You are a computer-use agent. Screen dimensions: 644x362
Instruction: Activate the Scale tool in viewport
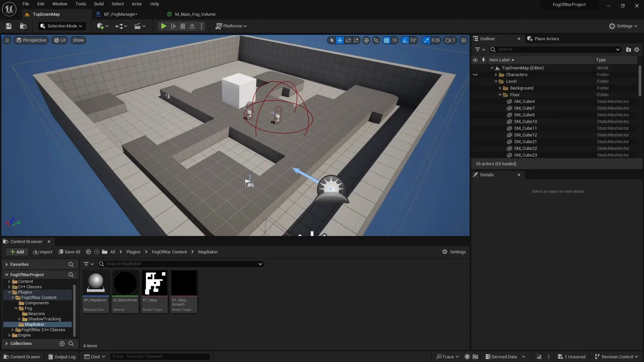click(356, 40)
